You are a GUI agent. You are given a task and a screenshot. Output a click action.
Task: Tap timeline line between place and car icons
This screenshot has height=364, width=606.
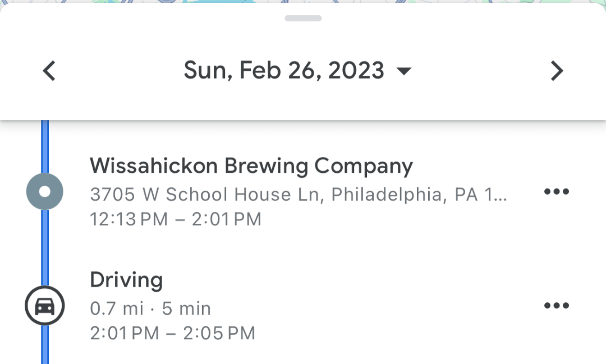pyautogui.click(x=45, y=250)
